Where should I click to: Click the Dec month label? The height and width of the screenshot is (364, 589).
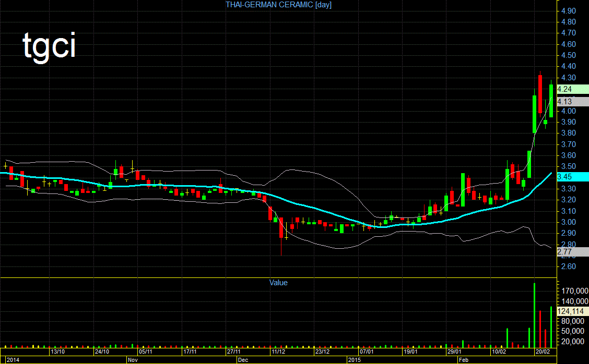(243, 360)
